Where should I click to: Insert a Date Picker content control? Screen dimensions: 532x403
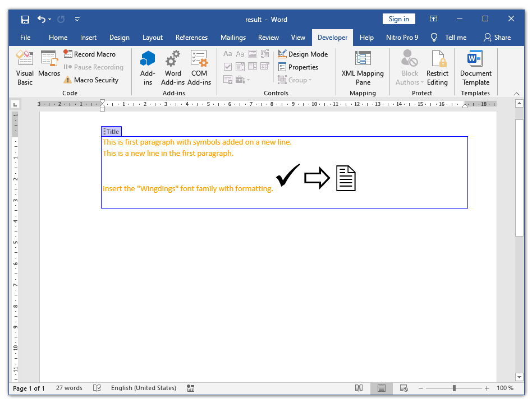[264, 66]
